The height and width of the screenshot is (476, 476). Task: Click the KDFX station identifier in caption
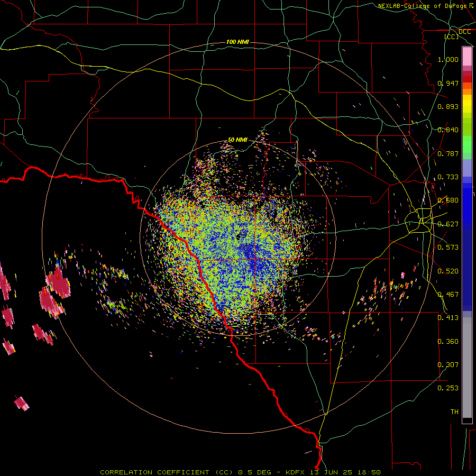point(295,472)
